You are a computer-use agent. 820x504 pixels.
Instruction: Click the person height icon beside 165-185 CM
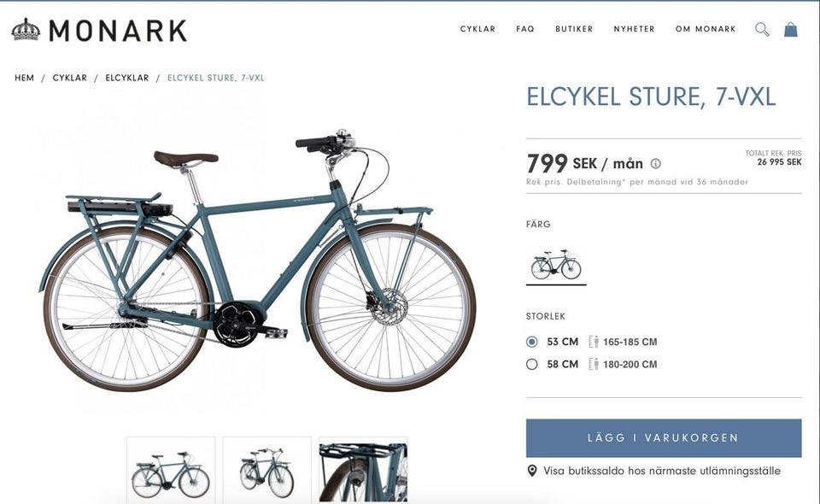[x=593, y=342]
